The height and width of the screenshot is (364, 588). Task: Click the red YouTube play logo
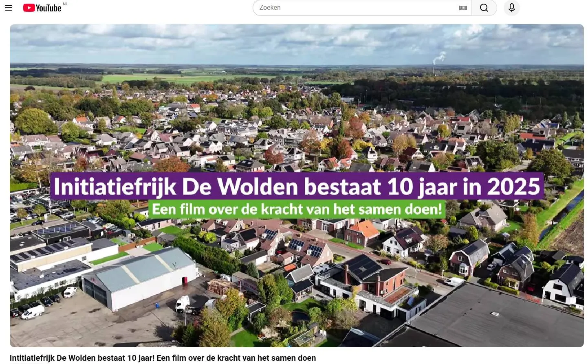[x=28, y=7]
